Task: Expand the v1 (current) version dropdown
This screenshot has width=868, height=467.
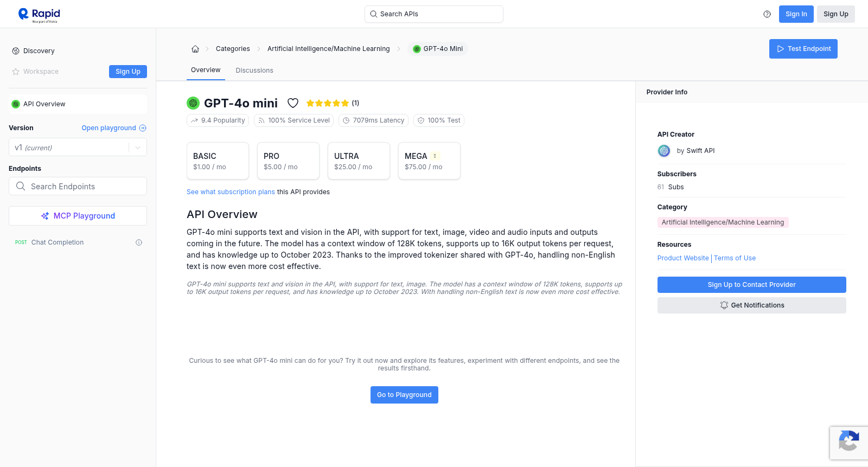Action: pyautogui.click(x=78, y=148)
